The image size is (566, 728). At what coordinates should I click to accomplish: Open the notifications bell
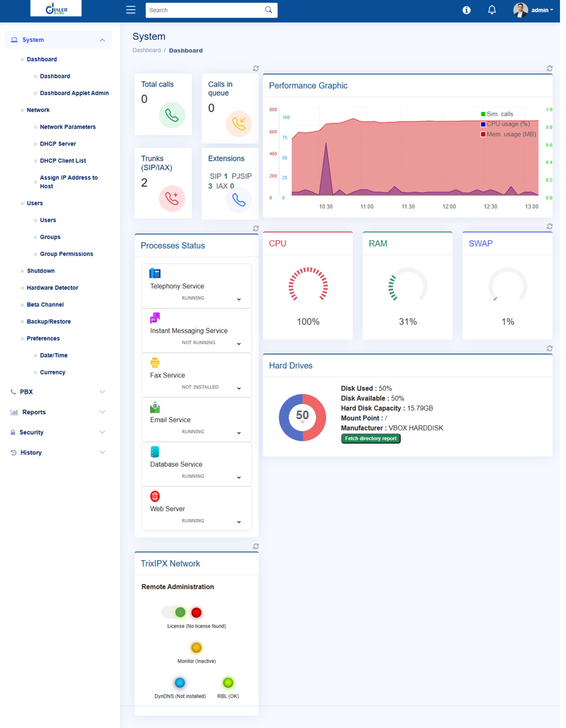click(492, 10)
